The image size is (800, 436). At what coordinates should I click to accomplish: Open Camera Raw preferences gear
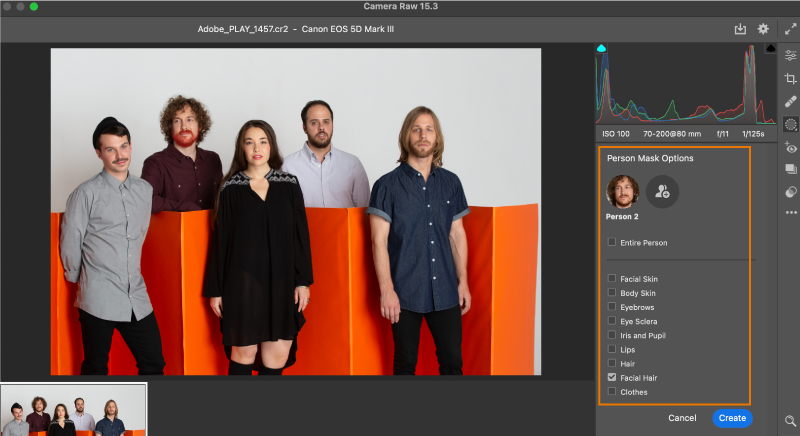pos(763,29)
